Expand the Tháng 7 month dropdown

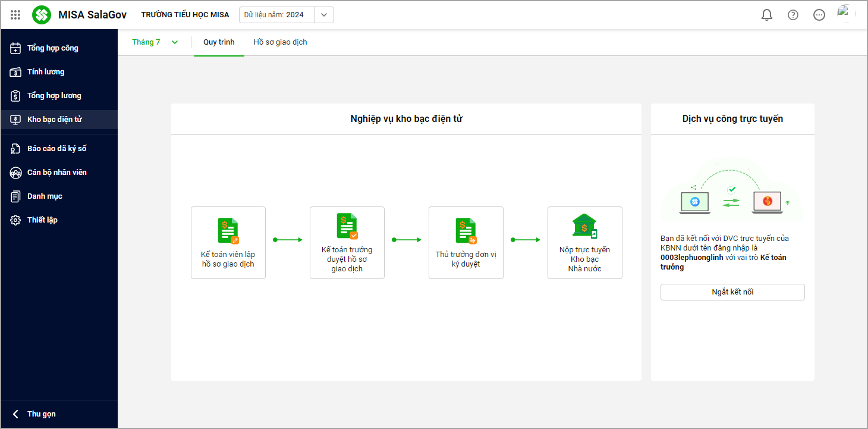(155, 42)
